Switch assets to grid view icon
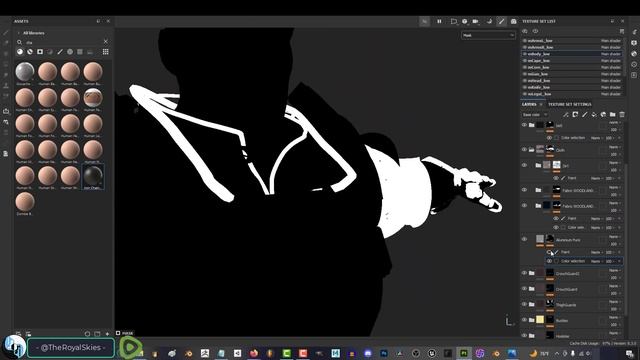 pyautogui.click(x=106, y=52)
